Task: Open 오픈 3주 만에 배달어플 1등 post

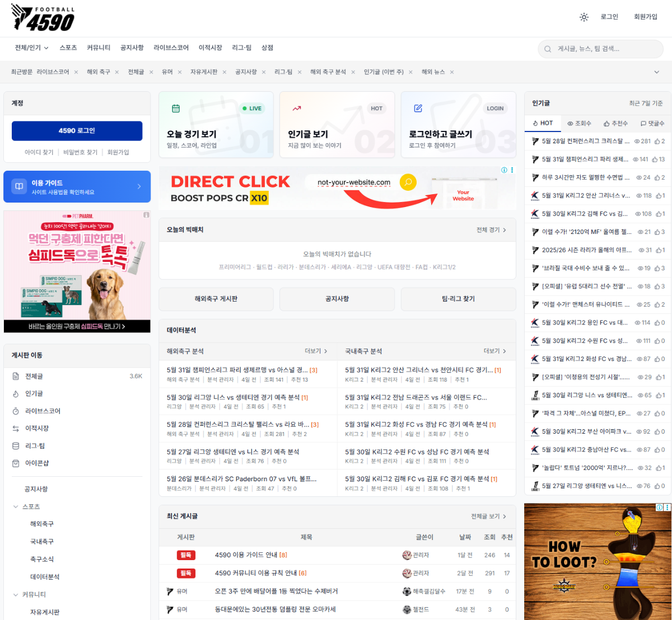Action: (276, 591)
